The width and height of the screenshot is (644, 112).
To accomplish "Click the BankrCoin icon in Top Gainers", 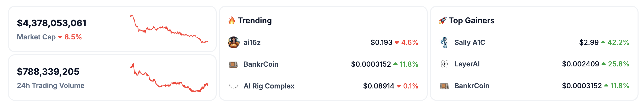I will tap(444, 86).
